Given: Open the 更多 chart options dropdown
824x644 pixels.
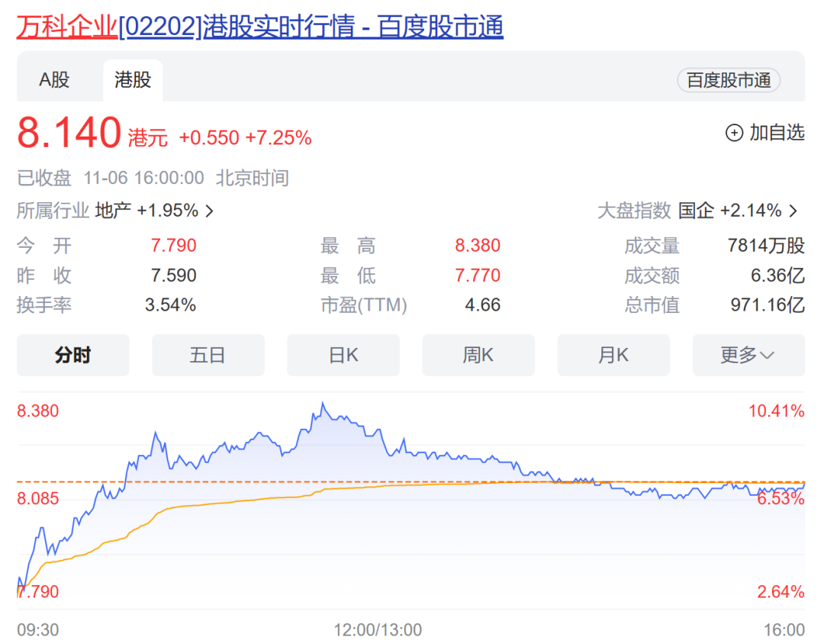Looking at the screenshot, I should pyautogui.click(x=748, y=356).
